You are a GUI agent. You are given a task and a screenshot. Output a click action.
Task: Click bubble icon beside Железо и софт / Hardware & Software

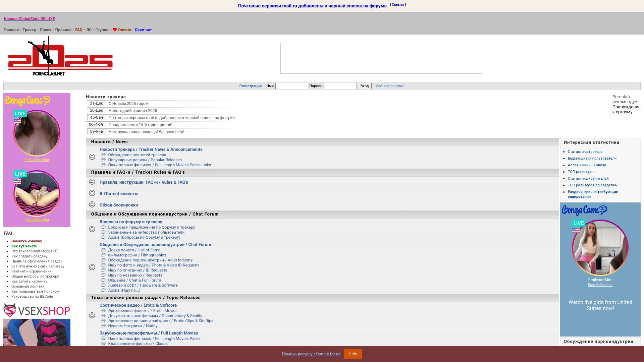click(x=103, y=285)
